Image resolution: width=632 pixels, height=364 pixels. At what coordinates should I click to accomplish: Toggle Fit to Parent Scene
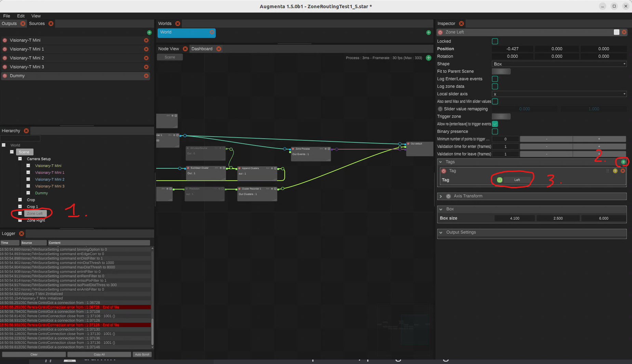501,71
